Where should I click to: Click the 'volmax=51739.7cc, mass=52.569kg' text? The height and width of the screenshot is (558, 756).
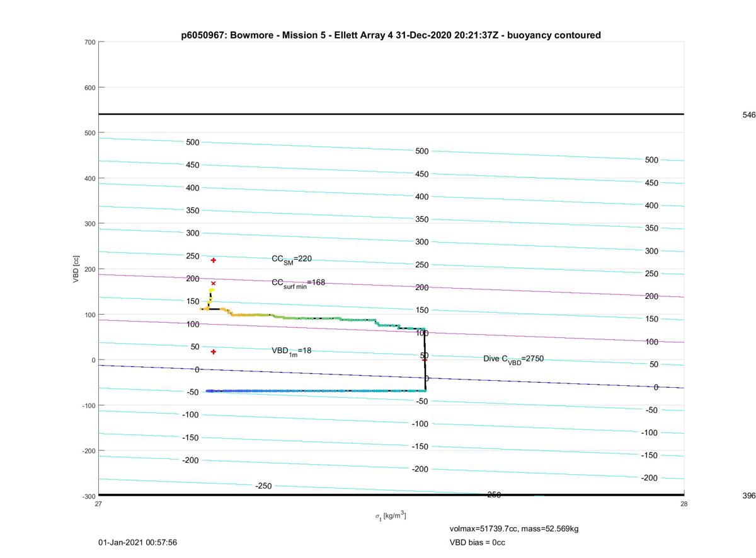pyautogui.click(x=514, y=528)
